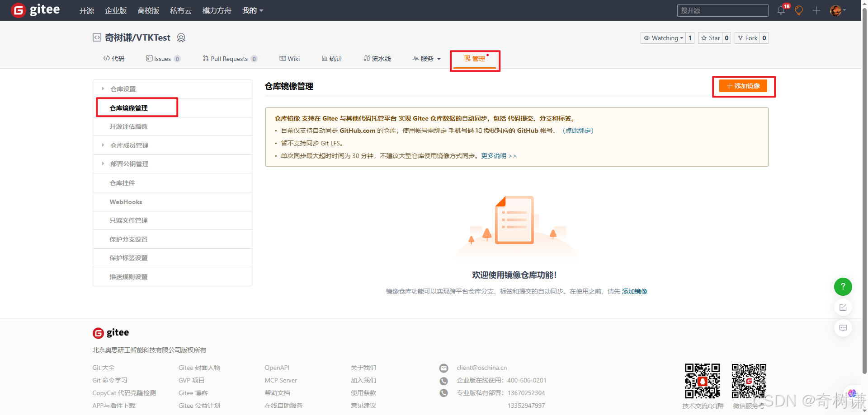Screen dimensions: 868x415
Task: Click 高校版 in the top navigation
Action: coord(148,10)
